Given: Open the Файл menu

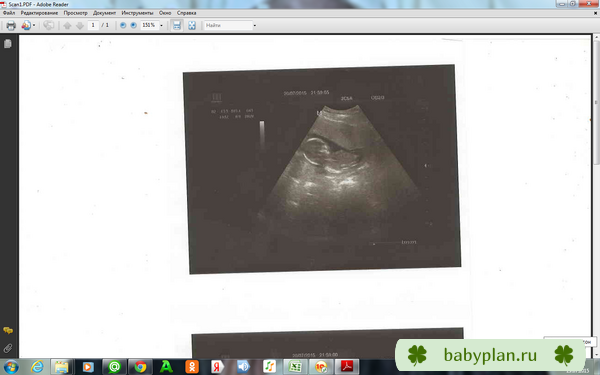Looking at the screenshot, I should pos(9,13).
